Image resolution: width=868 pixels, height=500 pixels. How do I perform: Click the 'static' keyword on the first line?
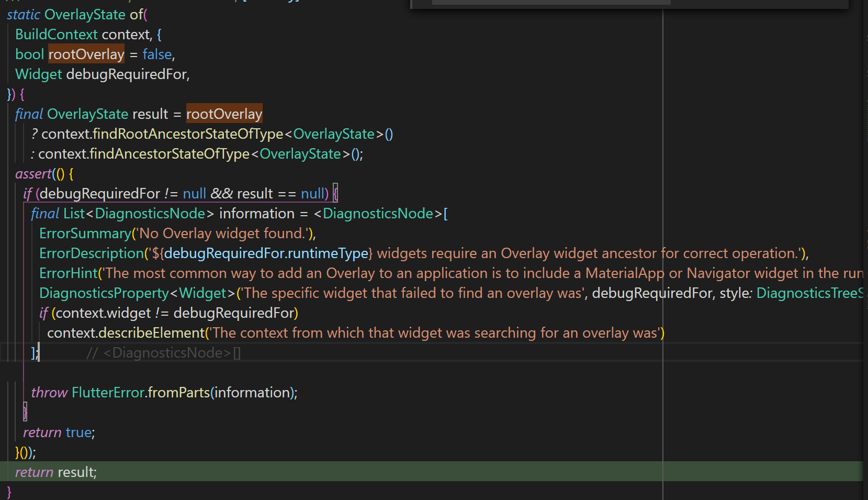(24, 15)
